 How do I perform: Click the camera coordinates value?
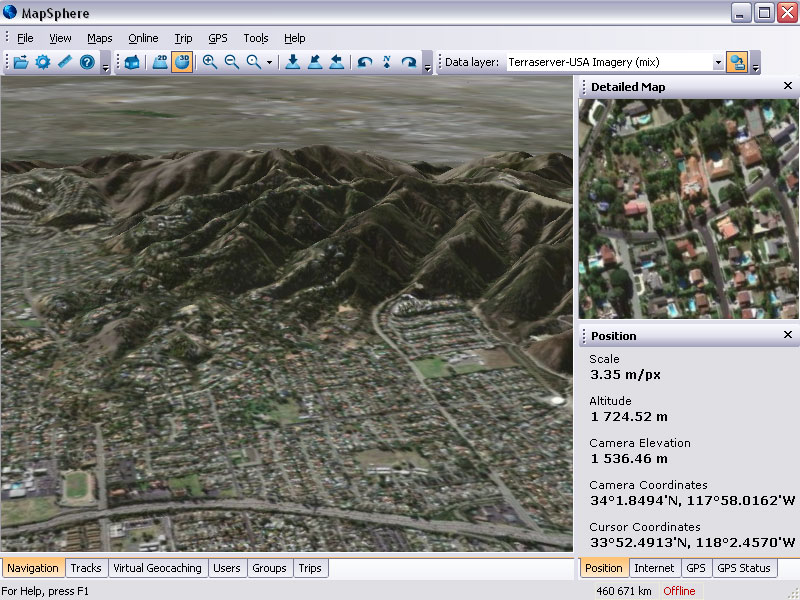[692, 500]
